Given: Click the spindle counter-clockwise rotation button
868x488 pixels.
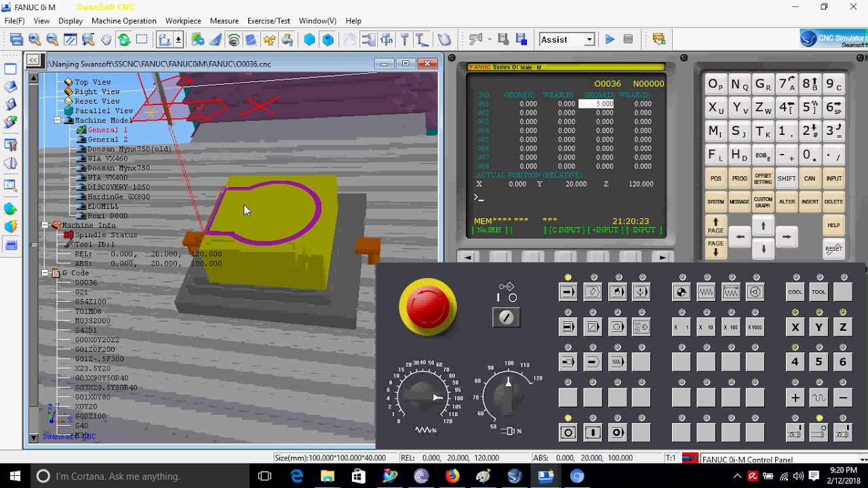Looking at the screenshot, I should pos(843,432).
